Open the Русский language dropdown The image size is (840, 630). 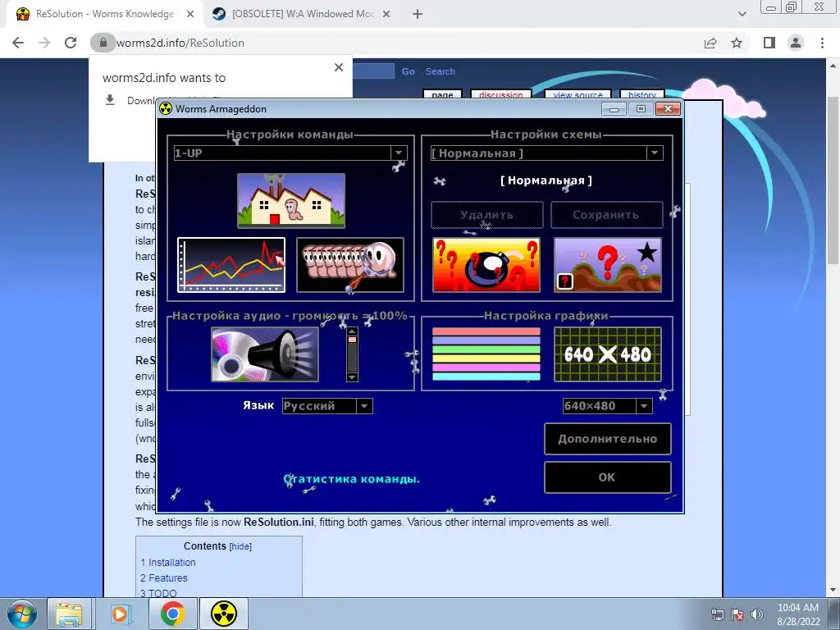point(364,406)
